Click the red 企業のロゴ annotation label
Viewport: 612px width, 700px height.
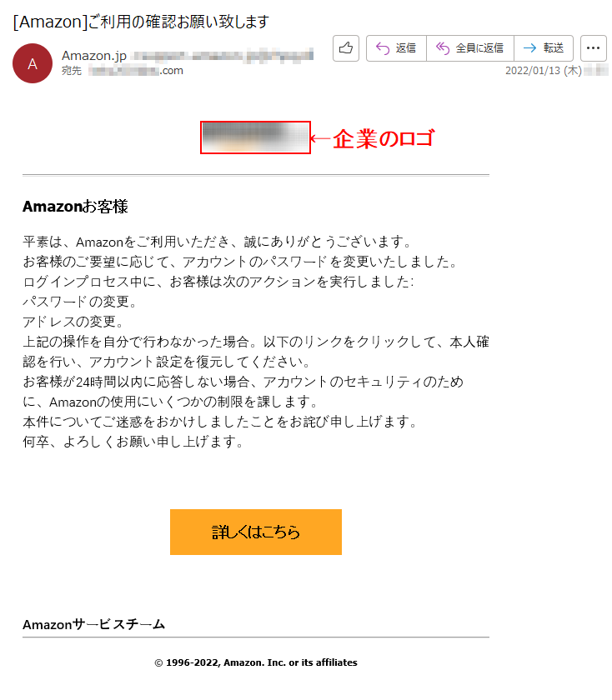(x=384, y=138)
